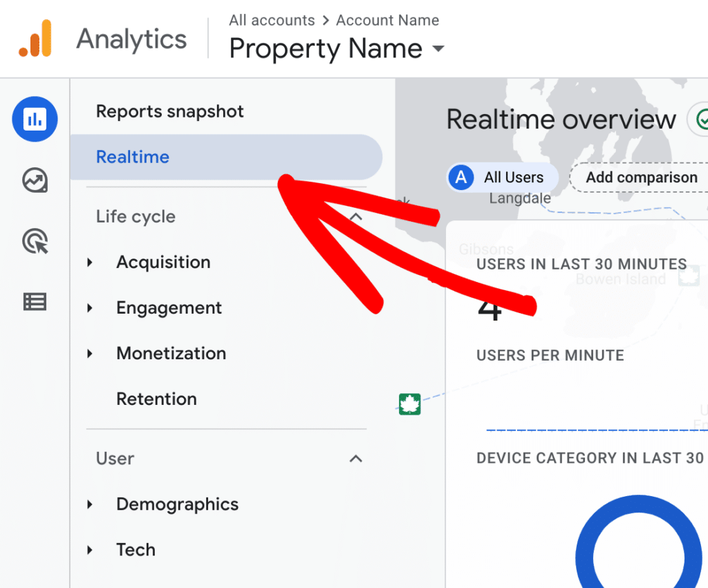The width and height of the screenshot is (708, 588).
Task: Click the green checkmark beside Realtime overview
Action: pyautogui.click(x=703, y=120)
